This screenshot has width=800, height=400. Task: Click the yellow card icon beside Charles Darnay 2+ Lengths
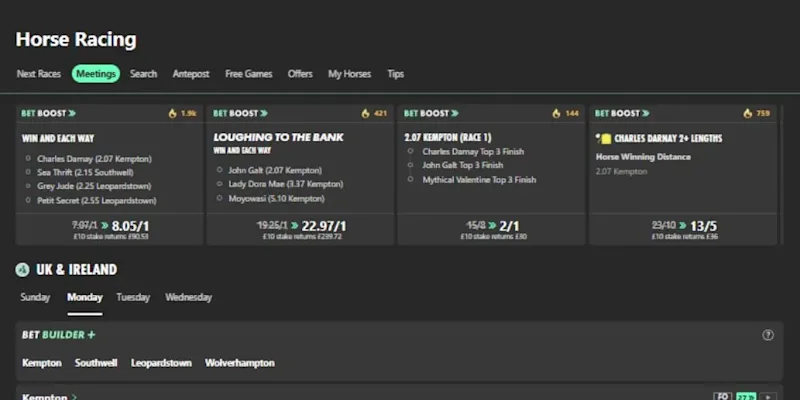pyautogui.click(x=604, y=138)
